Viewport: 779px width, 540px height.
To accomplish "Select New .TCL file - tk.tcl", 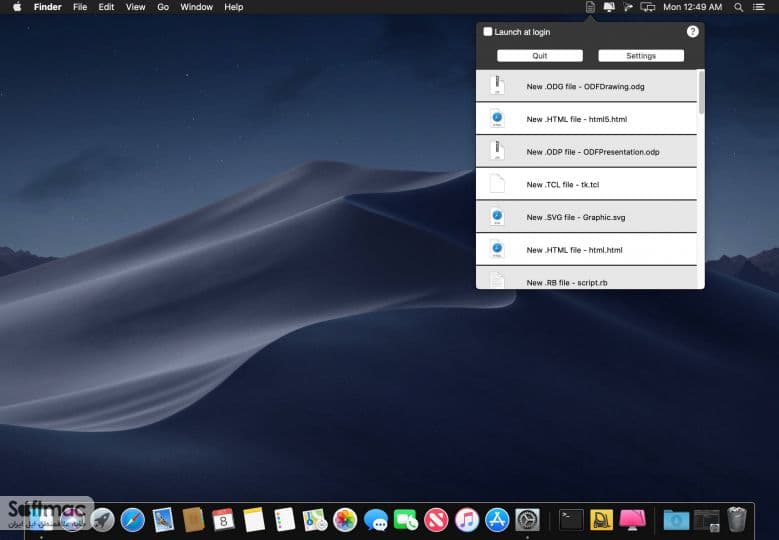I will point(586,184).
